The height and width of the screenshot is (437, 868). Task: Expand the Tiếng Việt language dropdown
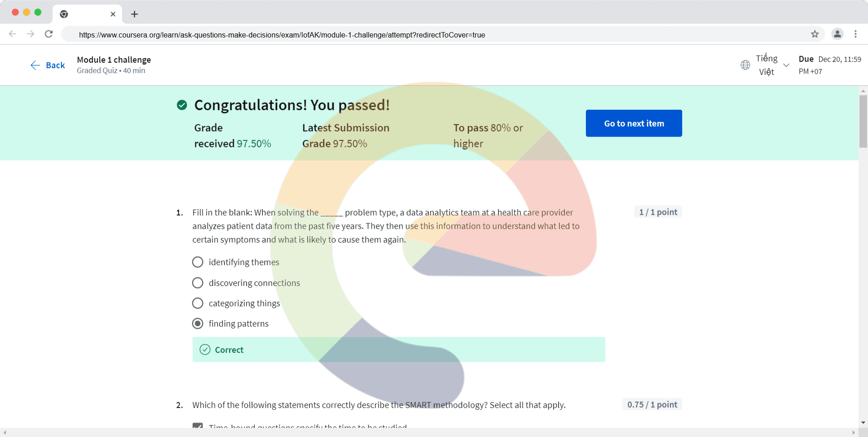(767, 65)
